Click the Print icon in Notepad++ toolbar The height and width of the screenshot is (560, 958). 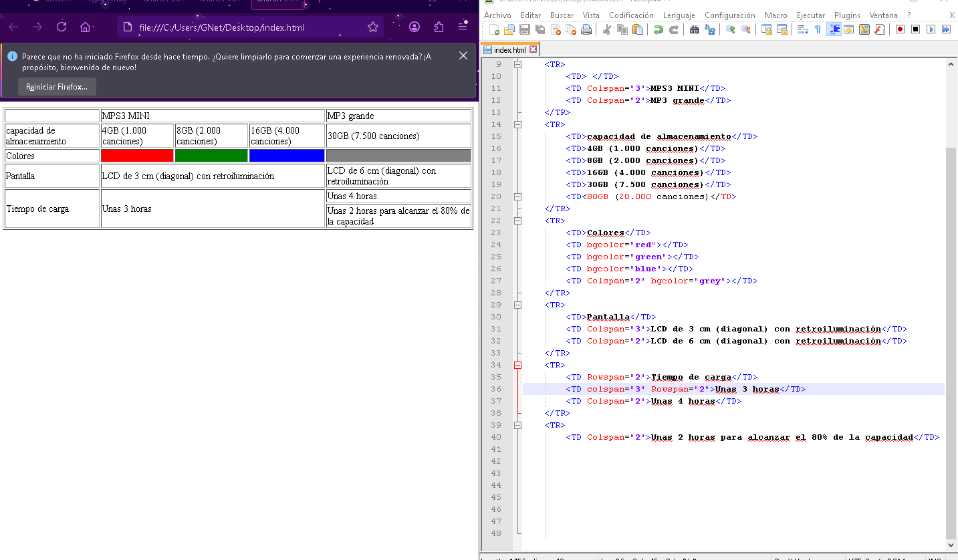pos(586,29)
